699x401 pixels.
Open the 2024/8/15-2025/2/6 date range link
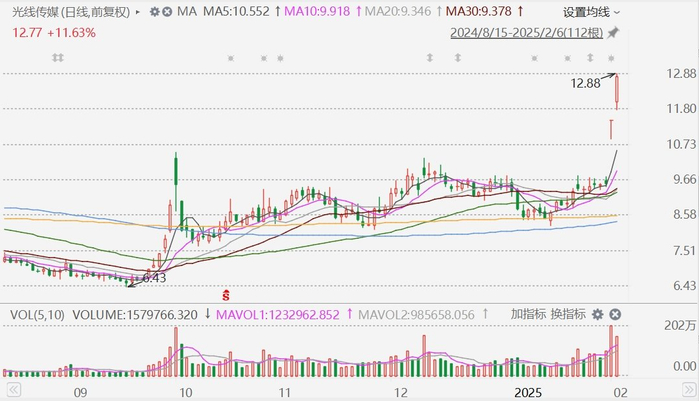526,33
